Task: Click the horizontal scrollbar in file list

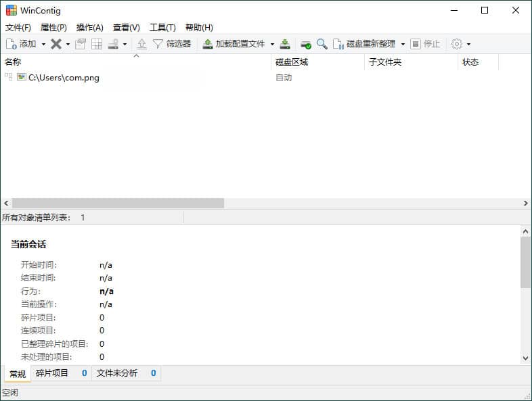Action: [118, 203]
